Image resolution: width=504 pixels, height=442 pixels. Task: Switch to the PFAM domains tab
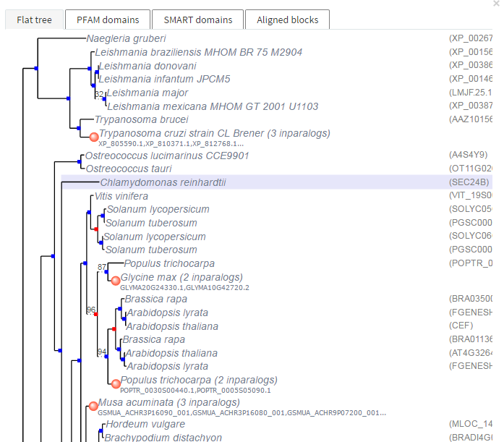[x=108, y=20]
